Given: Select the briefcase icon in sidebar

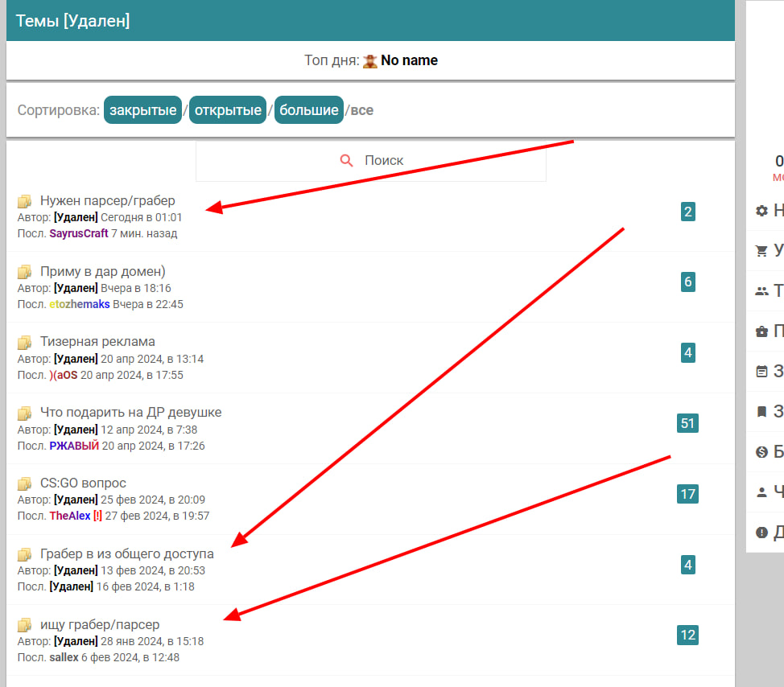Looking at the screenshot, I should point(761,331).
